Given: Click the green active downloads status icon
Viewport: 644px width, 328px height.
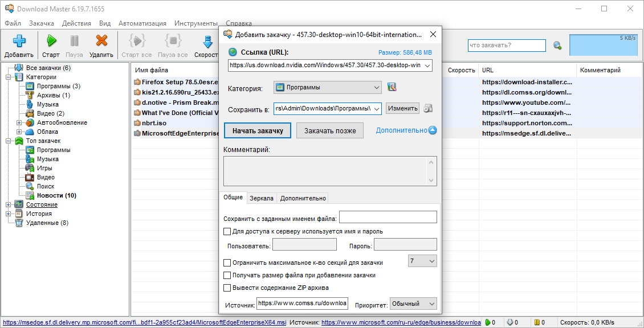Looking at the screenshot, I should coord(488,322).
